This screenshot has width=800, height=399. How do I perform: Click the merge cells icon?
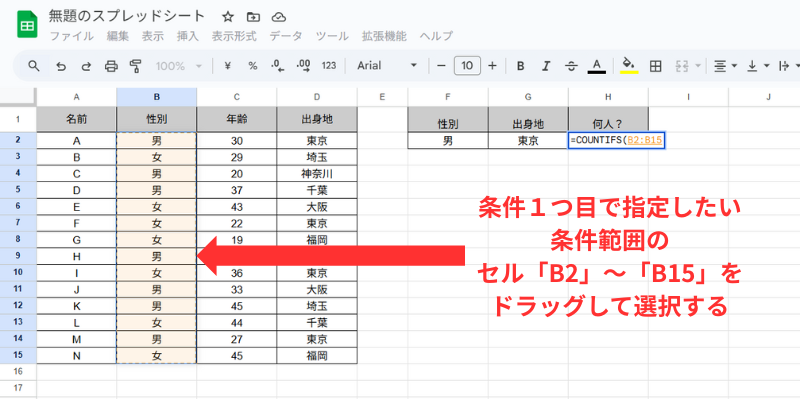[681, 66]
